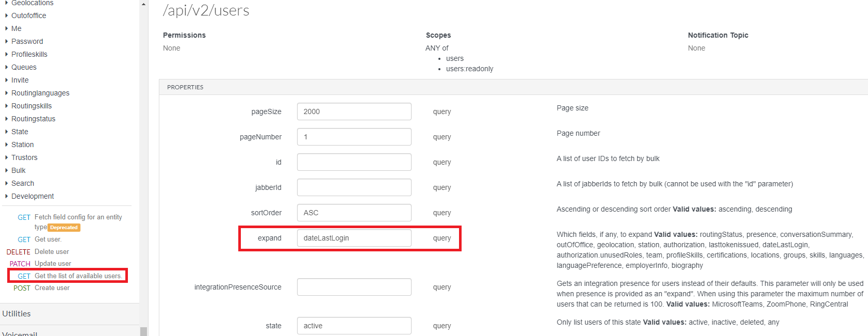Open the GET Get user endpoint
Viewport: 868px width, 336px height.
tap(47, 239)
